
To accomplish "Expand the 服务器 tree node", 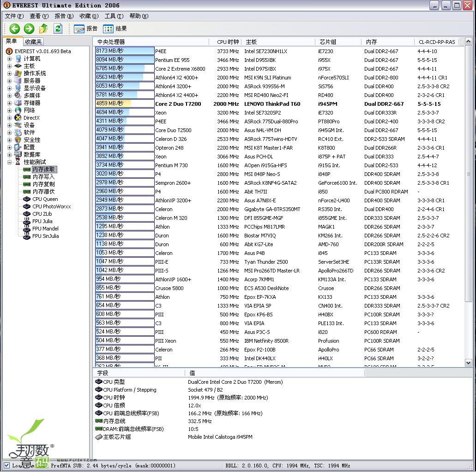I will pos(9,80).
